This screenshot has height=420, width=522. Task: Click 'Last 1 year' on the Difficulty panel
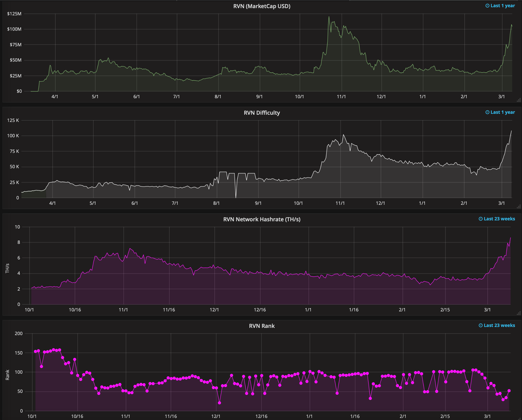click(503, 112)
